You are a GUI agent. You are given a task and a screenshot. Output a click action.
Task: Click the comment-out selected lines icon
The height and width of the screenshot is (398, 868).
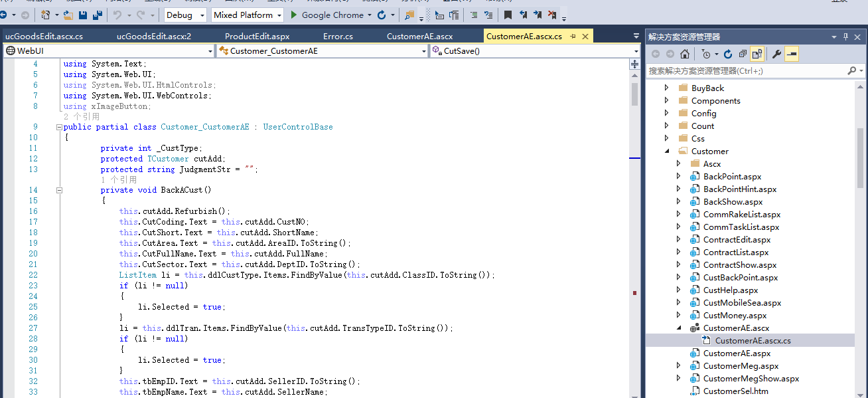(473, 15)
